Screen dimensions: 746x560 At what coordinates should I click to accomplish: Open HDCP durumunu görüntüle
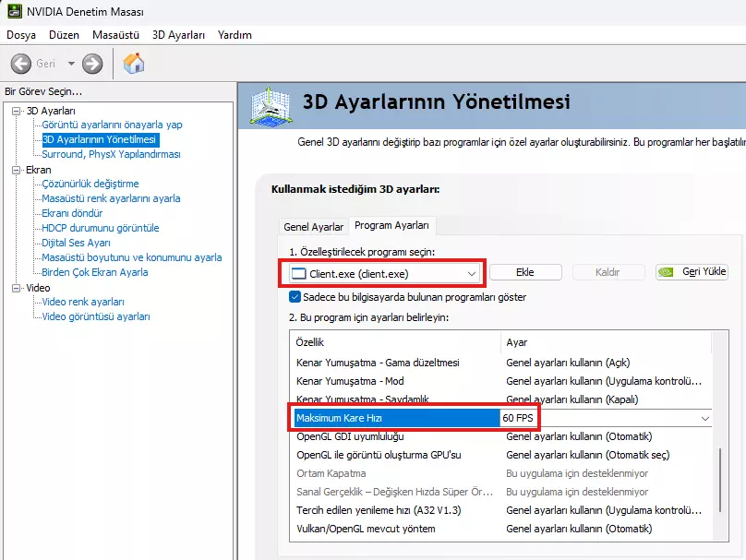(101, 228)
